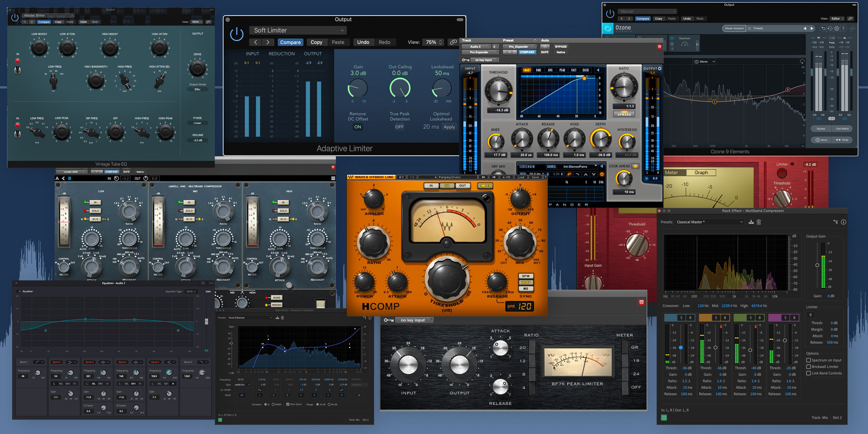Click Apply next to Optimal Lookahead
Viewport: 868px width, 434px height.
click(x=449, y=127)
